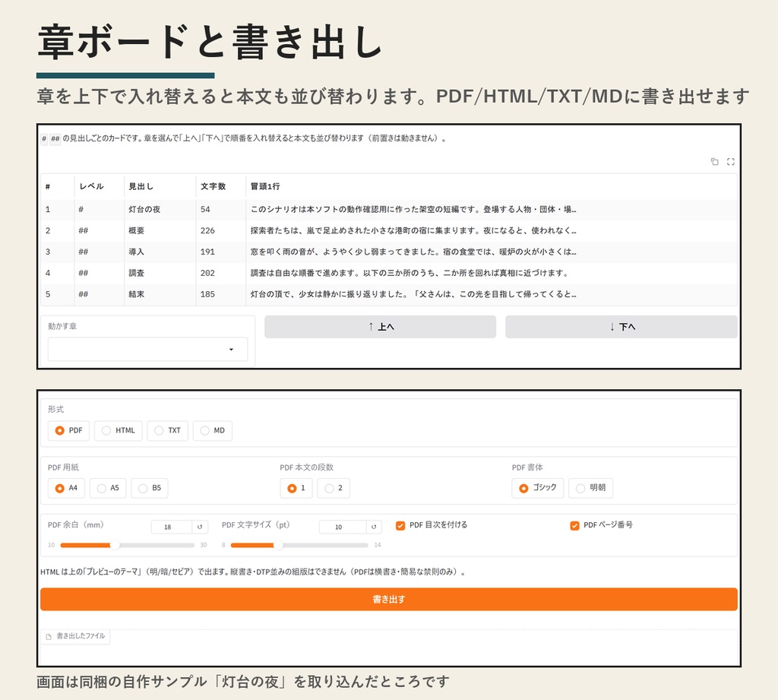
Task: Select the 導入 heading cell
Action: (160, 252)
